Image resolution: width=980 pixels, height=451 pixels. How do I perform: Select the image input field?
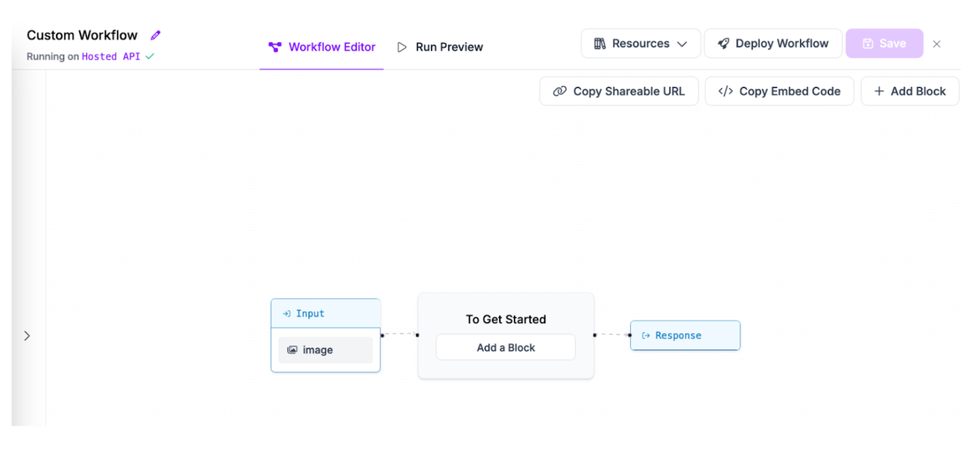(x=325, y=350)
